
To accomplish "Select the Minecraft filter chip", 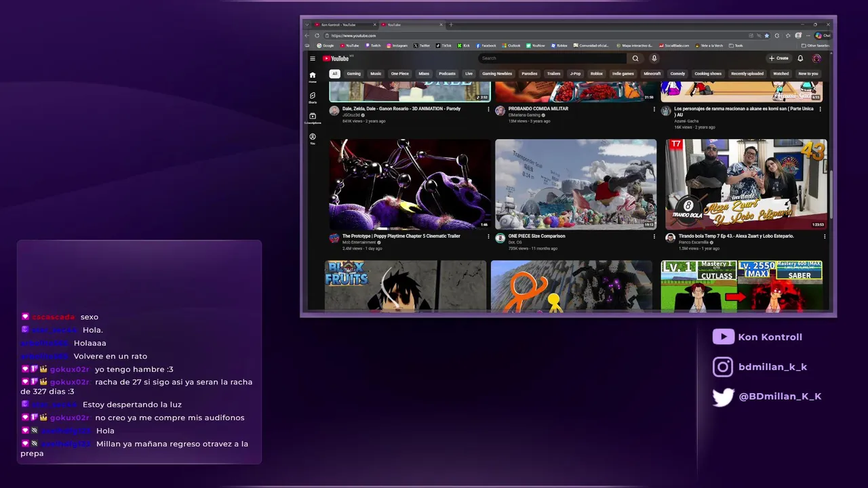I will (652, 73).
